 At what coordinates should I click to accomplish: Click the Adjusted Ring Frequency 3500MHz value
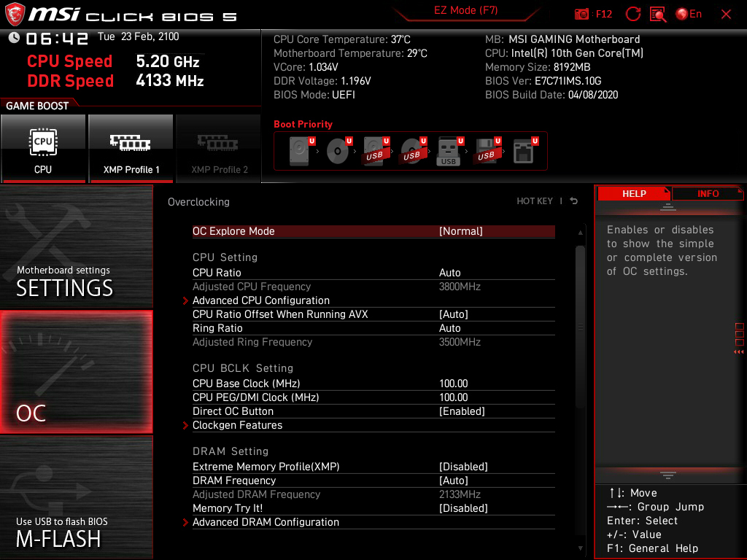(460, 342)
